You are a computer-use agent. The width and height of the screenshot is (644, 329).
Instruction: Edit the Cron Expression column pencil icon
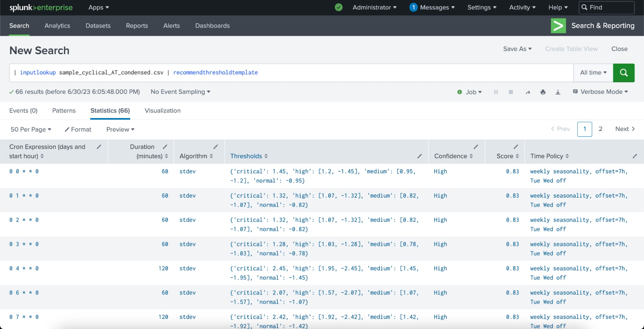(x=99, y=147)
